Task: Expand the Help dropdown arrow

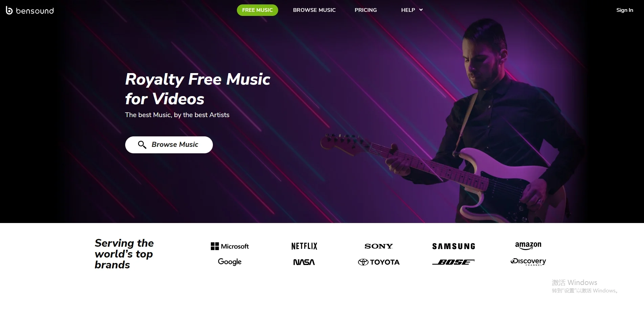Action: pyautogui.click(x=421, y=10)
